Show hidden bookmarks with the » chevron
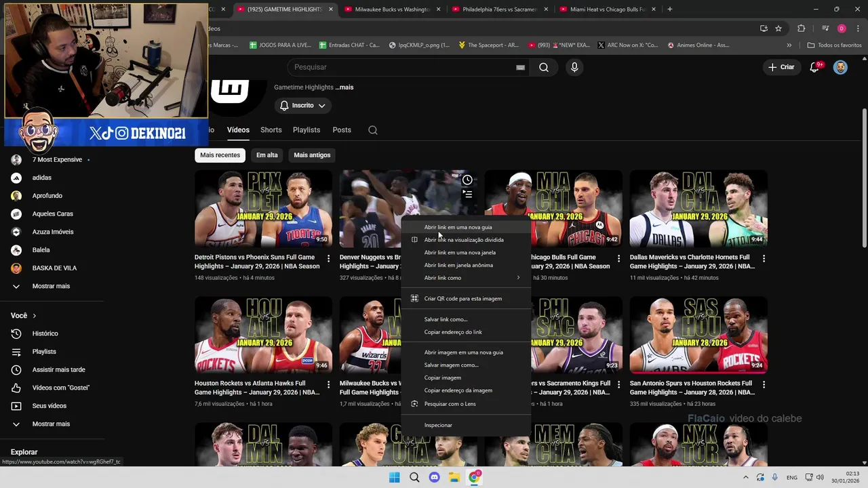This screenshot has width=868, height=488. [x=789, y=45]
